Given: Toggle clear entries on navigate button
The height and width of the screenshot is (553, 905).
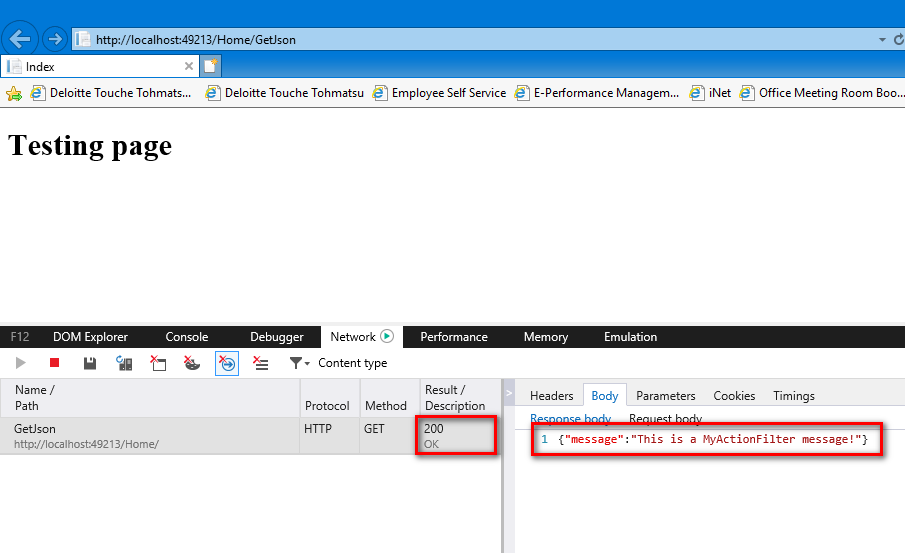Looking at the screenshot, I should click(x=227, y=363).
